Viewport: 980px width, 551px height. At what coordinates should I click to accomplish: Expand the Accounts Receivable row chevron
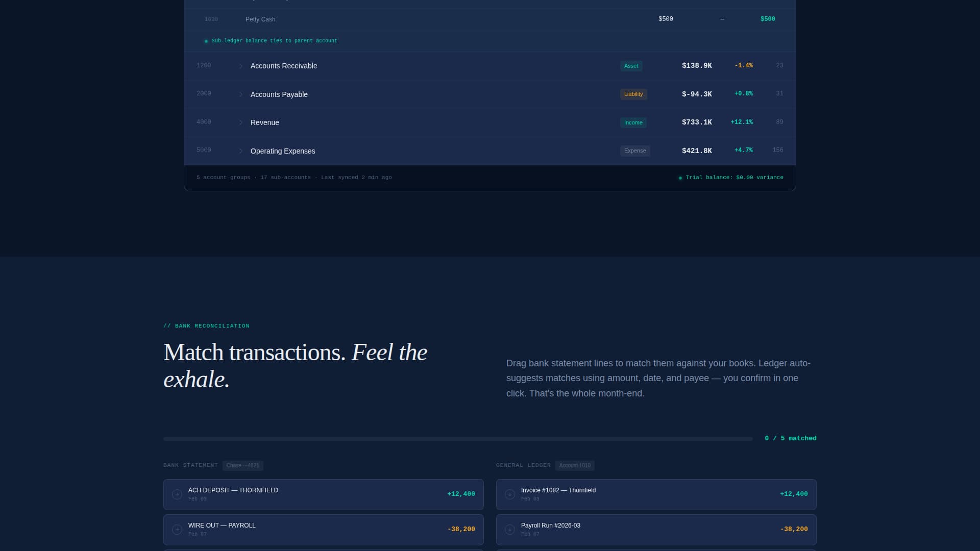[x=241, y=66]
